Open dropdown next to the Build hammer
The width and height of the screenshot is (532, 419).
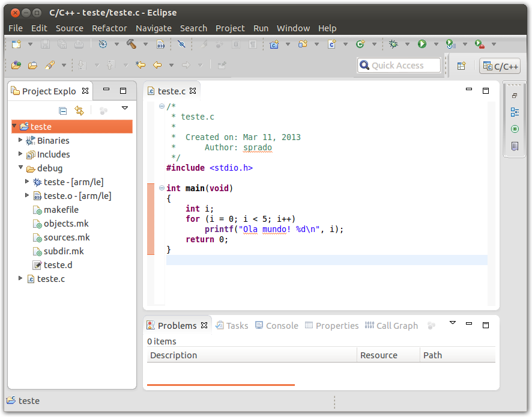point(145,44)
